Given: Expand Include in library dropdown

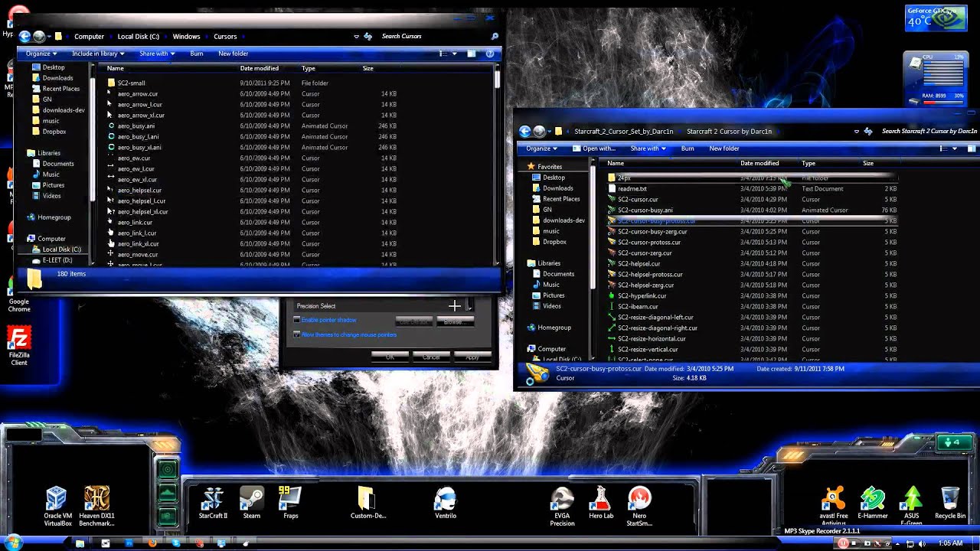Looking at the screenshot, I should (x=99, y=54).
